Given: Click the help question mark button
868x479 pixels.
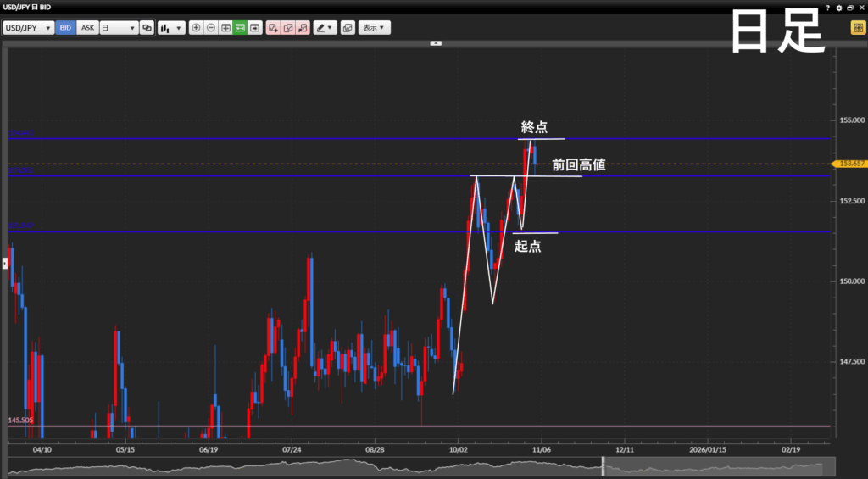Looking at the screenshot, I should (828, 7).
